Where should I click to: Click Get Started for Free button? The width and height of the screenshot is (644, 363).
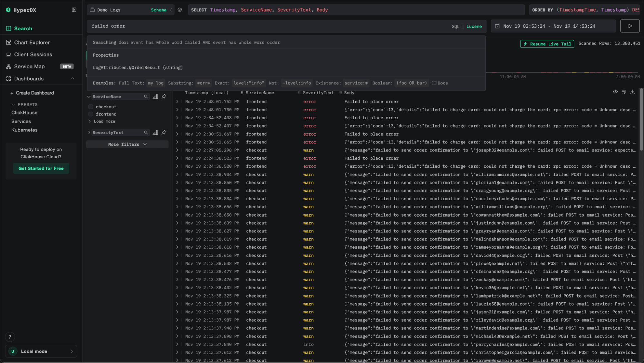click(x=41, y=168)
